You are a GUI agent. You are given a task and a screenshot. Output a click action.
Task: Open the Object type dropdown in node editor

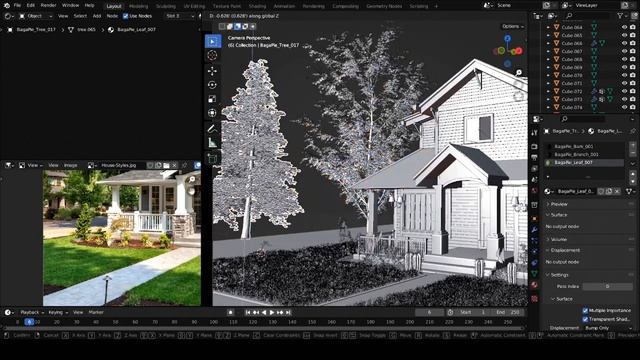36,16
